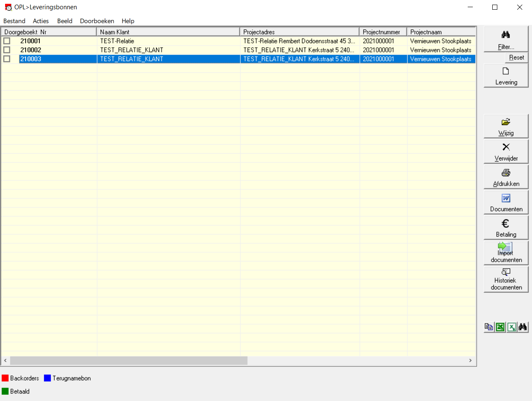Open the Acties menu
This screenshot has width=532, height=401.
(41, 21)
